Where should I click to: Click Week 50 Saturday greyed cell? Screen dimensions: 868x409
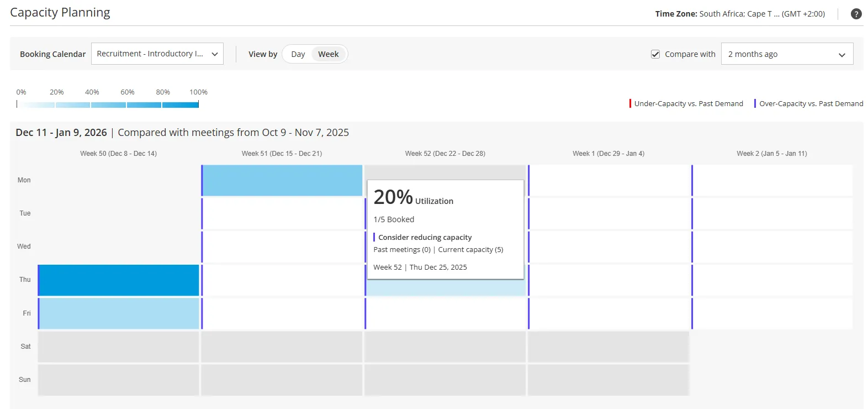[119, 347]
